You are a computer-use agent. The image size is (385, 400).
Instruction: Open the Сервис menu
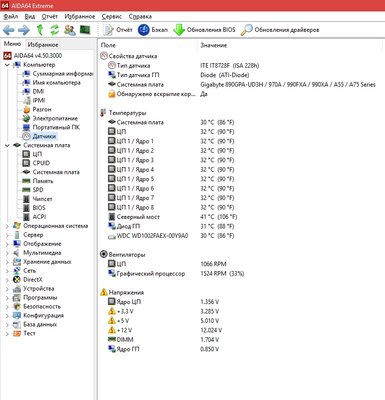[x=112, y=16]
